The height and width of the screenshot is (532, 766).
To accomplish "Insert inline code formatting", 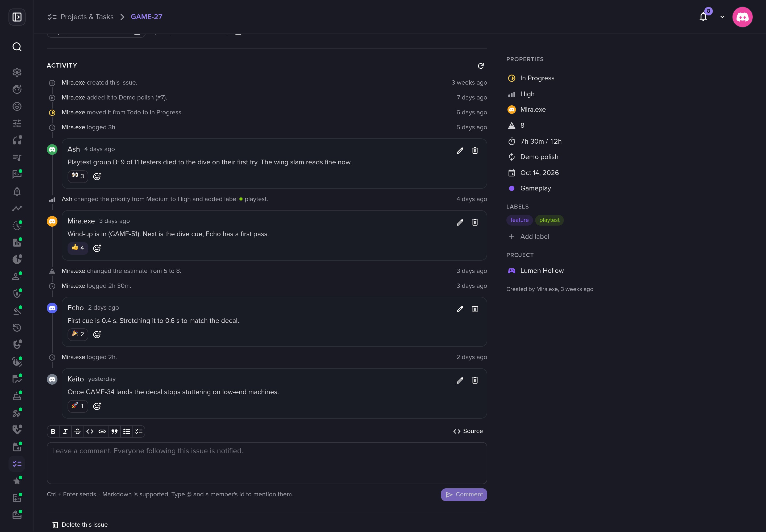I will (90, 431).
